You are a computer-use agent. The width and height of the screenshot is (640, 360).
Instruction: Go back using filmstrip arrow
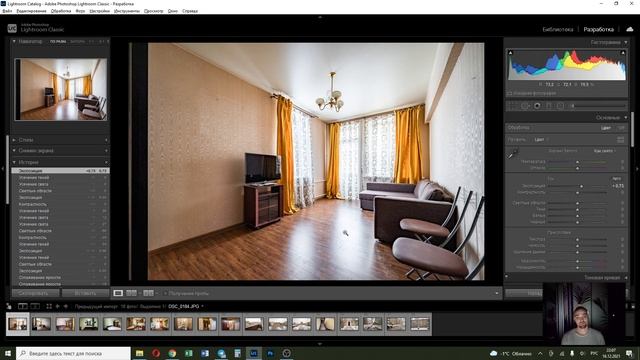point(58,306)
